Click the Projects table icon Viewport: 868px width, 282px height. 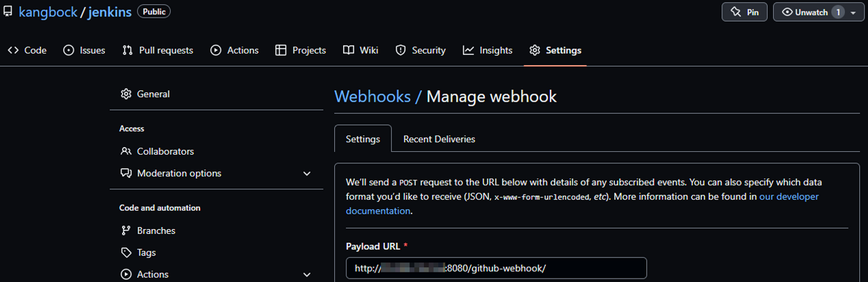[281, 50]
